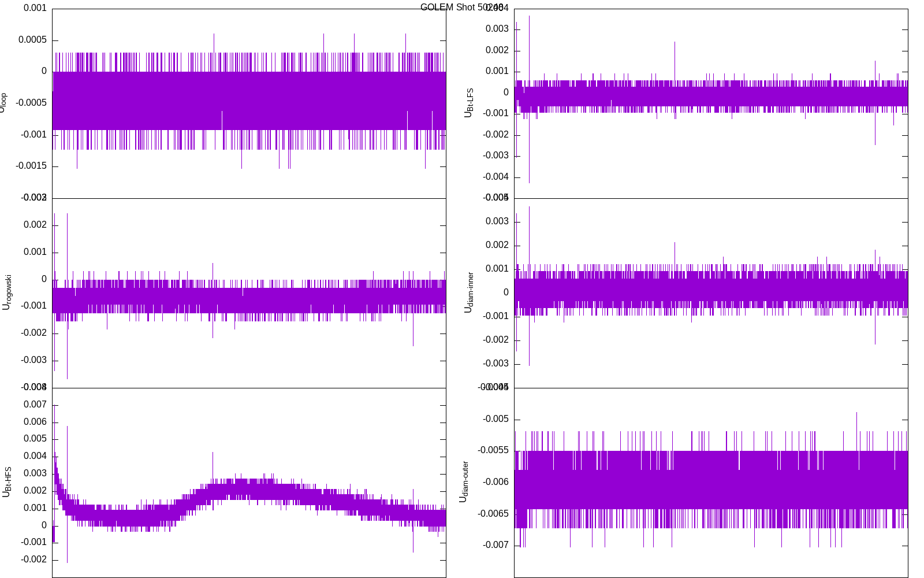The image size is (924, 578).
Task: Click the -0.0015 tick label on U_loop axis
Action: tap(31, 166)
